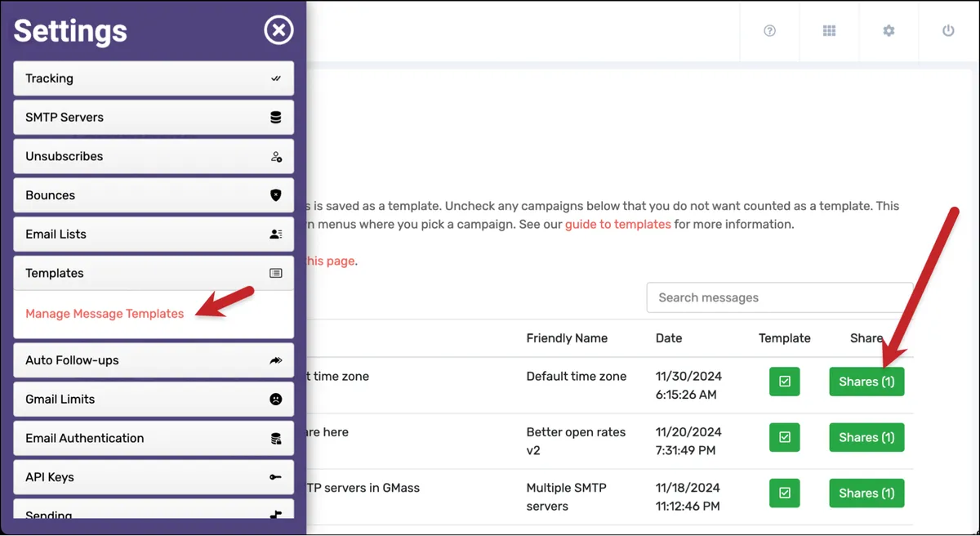Click the Tracking double-check icon
The width and height of the screenshot is (980, 536).
(x=276, y=78)
